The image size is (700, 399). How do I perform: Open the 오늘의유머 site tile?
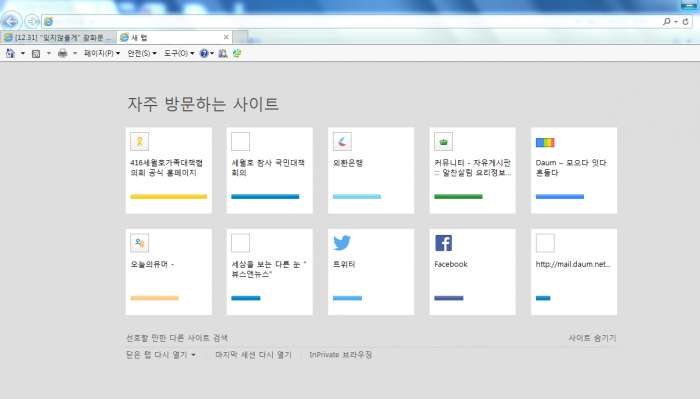(169, 272)
